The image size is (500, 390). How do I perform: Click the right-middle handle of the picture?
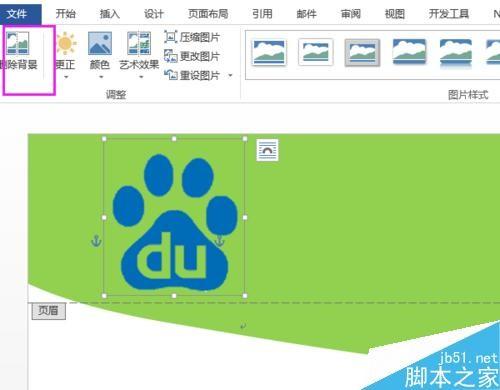245,217
